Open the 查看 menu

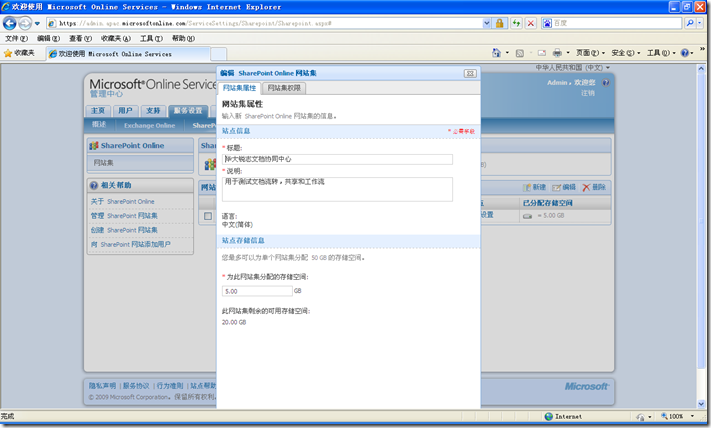coord(80,39)
